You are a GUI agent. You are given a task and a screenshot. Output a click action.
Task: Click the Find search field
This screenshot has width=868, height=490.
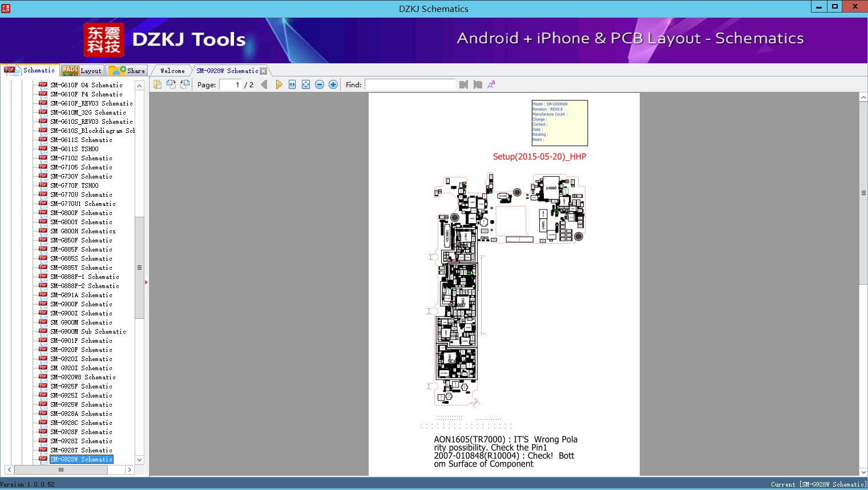click(410, 84)
